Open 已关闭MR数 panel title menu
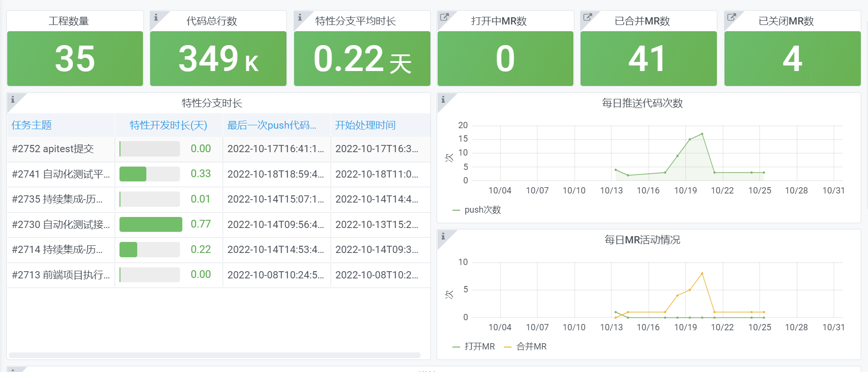868x372 pixels. (786, 21)
